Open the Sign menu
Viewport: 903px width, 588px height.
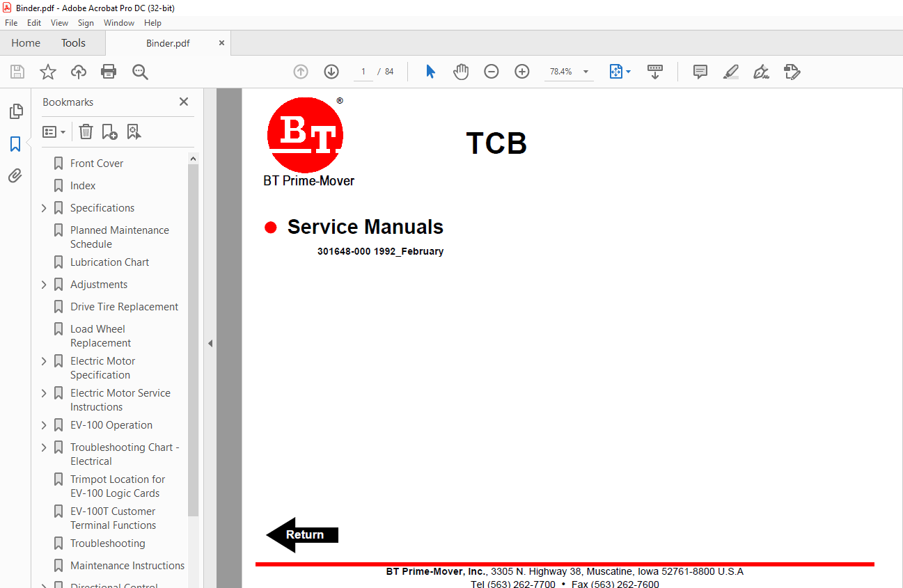86,23
